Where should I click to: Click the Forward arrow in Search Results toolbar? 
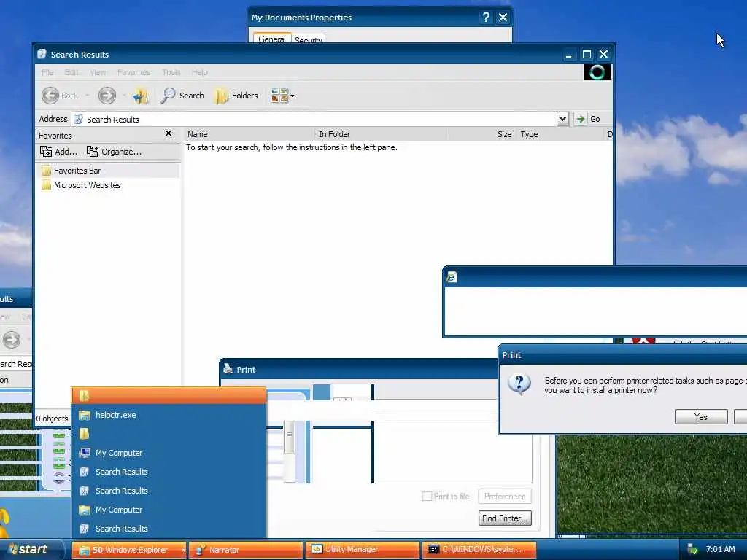(x=107, y=96)
